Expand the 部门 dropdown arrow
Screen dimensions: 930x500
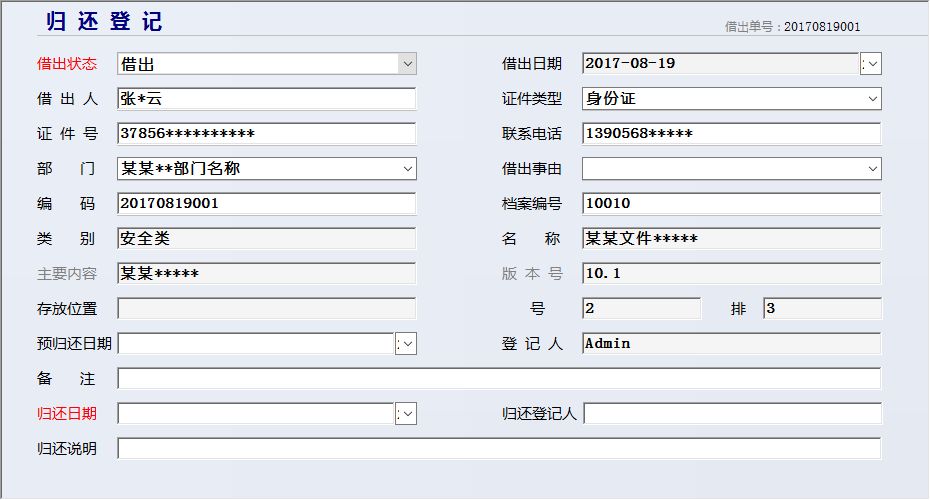(407, 168)
